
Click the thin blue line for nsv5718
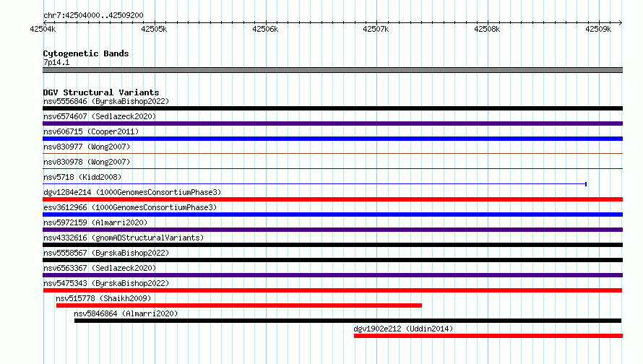coord(314,184)
